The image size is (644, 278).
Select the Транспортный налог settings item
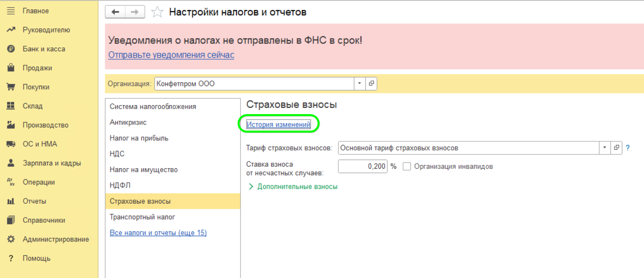[142, 217]
